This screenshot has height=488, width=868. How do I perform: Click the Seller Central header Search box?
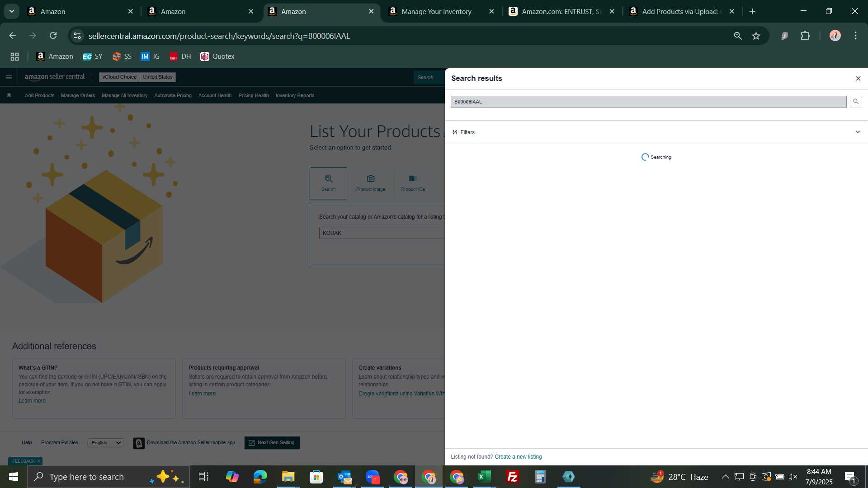click(429, 77)
